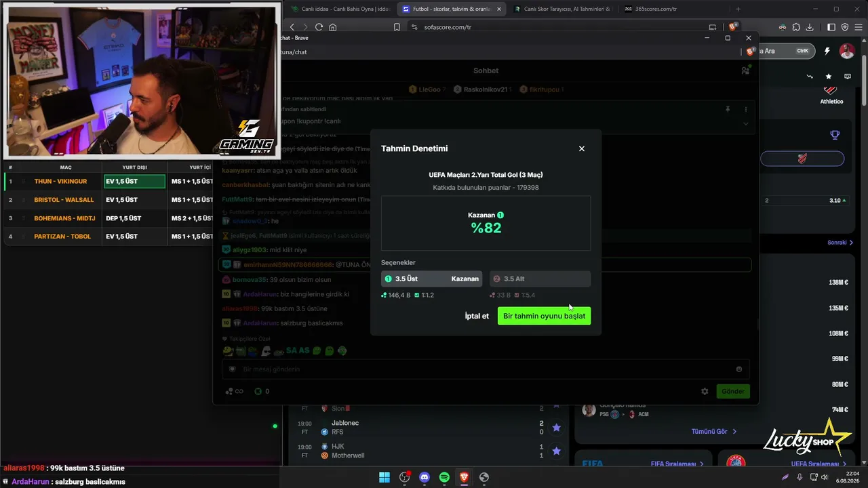Screen dimensions: 868x488
Task: Favorite the HJK vs Motherwell match
Action: pos(556,451)
